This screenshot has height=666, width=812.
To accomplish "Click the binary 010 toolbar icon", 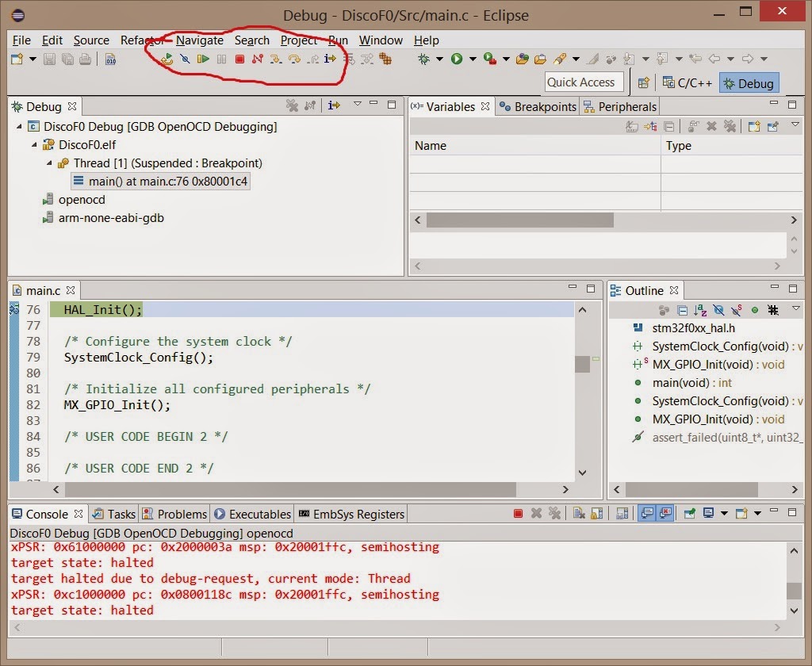I will (110, 59).
